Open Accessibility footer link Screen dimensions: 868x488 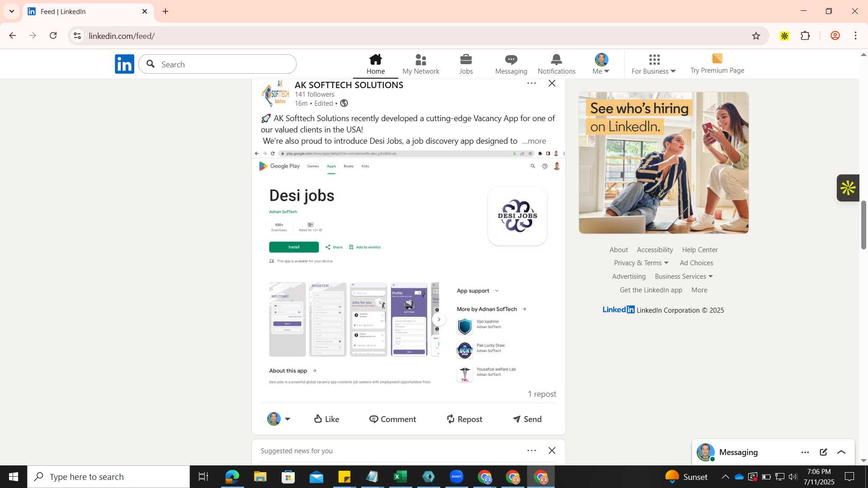click(655, 250)
